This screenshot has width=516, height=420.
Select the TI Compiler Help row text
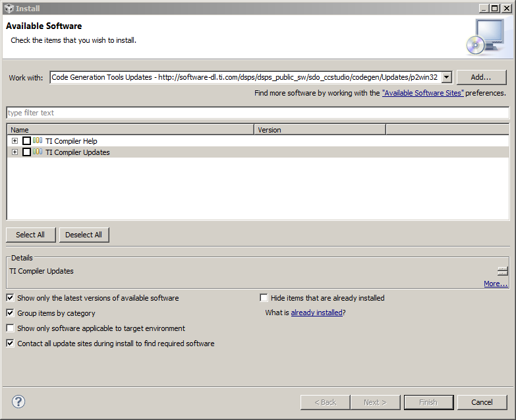click(71, 141)
